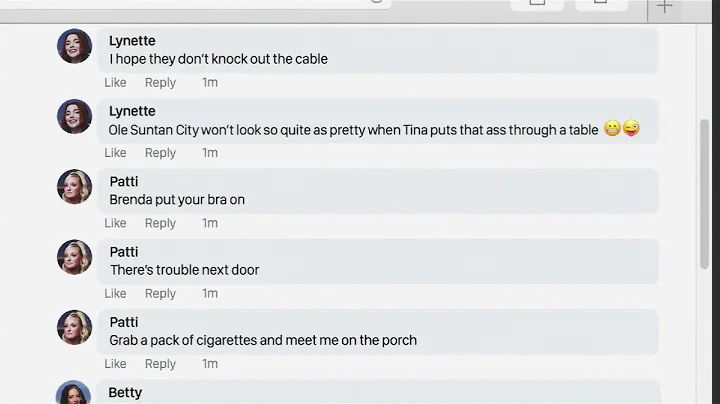Click the grimacing emoji in Lynette's comment
This screenshot has height=404, width=720.
click(612, 129)
